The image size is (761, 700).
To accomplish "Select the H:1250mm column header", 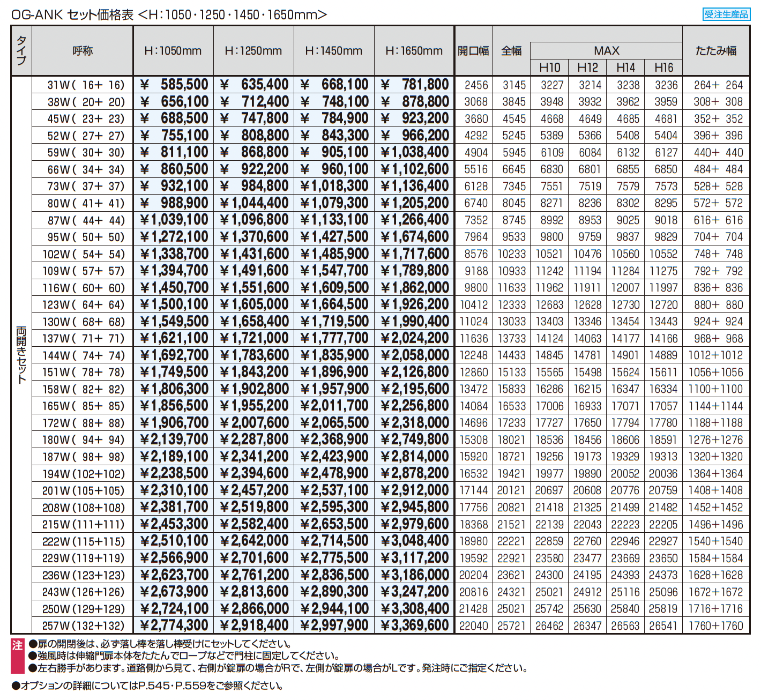I will [x=253, y=51].
